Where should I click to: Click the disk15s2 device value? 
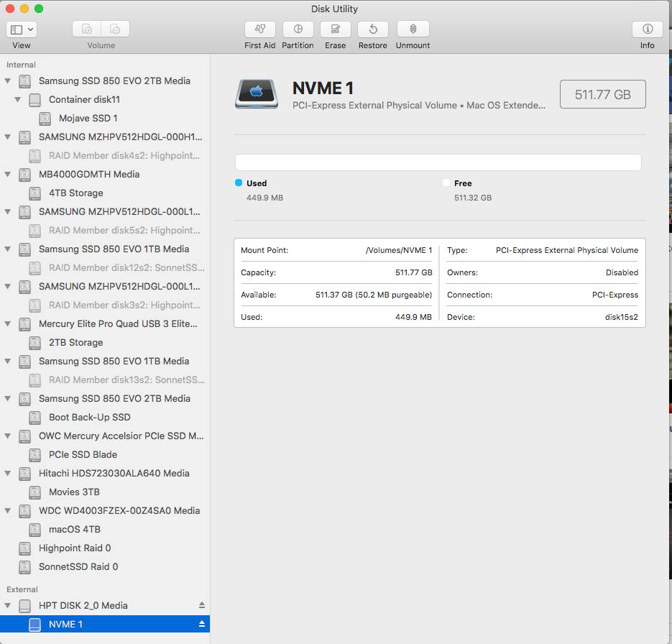coord(621,317)
